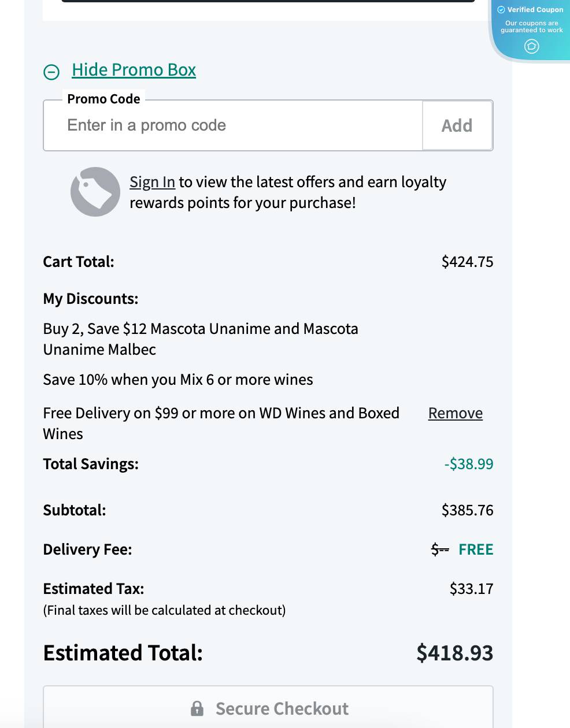
Task: Collapse the promo section via Hide Promo Box
Action: click(134, 70)
